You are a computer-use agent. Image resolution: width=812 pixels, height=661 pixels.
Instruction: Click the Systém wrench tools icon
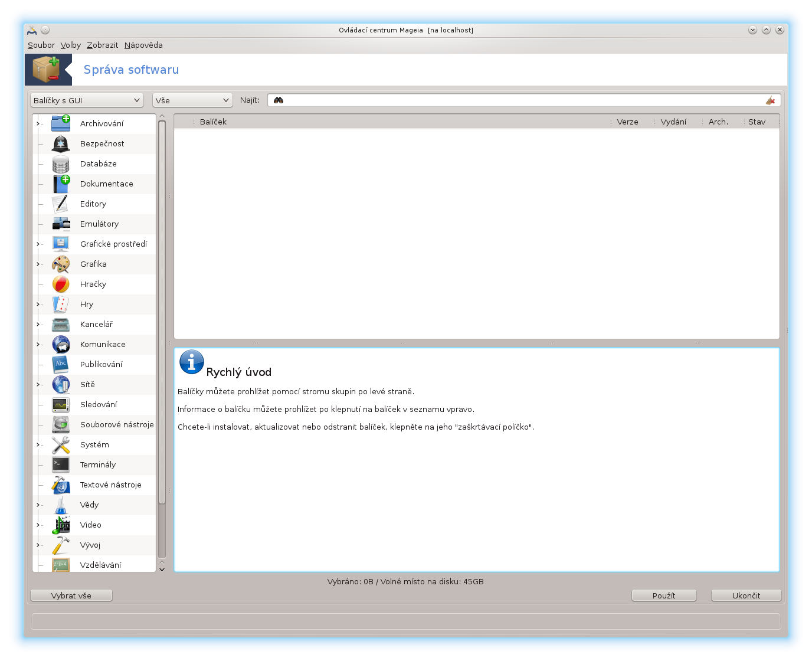[x=61, y=444]
